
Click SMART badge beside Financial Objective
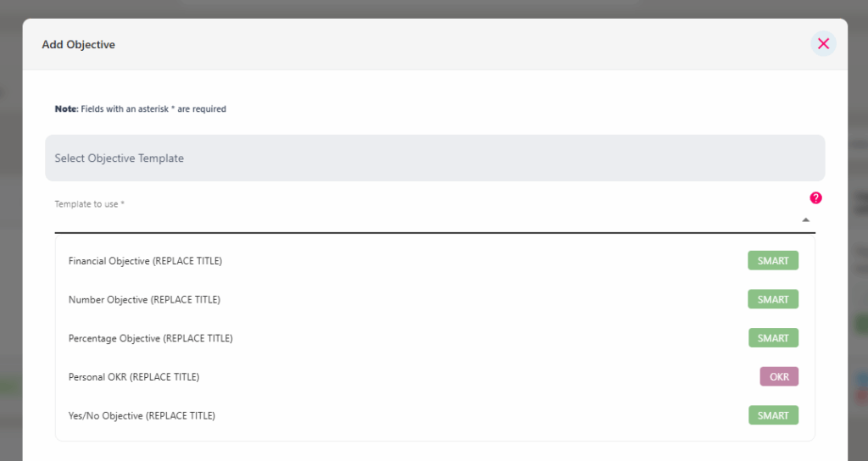tap(773, 261)
